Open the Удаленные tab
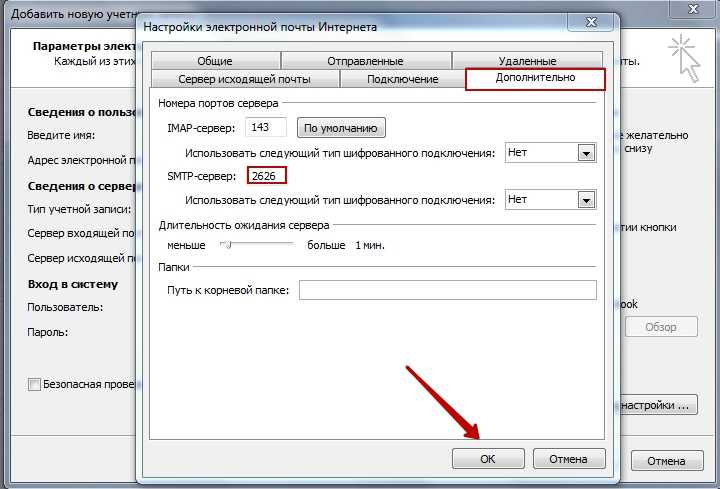 [x=527, y=61]
